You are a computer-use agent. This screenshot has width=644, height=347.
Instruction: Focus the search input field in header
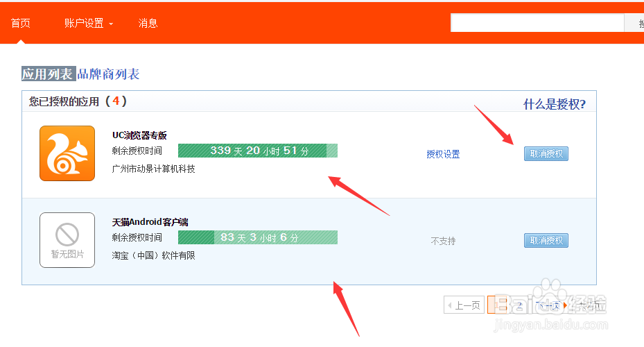537,23
